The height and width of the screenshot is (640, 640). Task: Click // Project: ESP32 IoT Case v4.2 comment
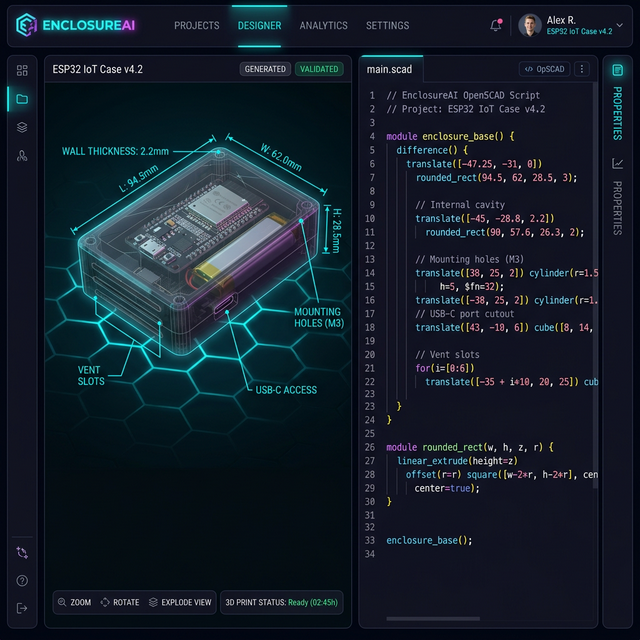pyautogui.click(x=466, y=109)
